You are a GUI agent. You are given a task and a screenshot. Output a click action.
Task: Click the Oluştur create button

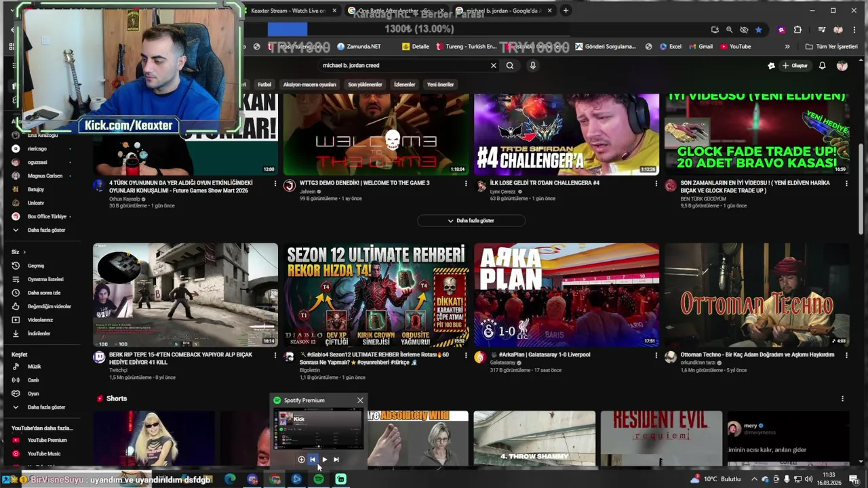point(795,66)
